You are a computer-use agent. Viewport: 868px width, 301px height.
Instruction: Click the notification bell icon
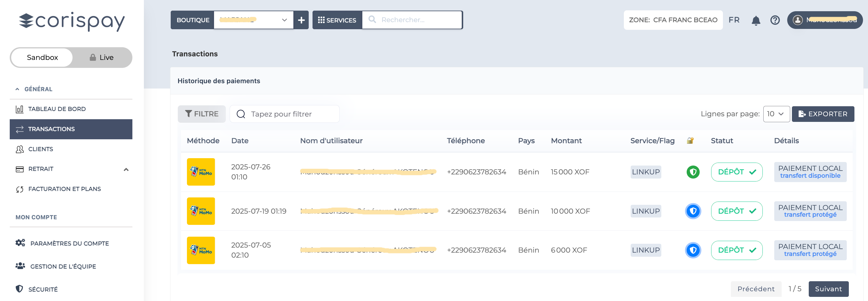756,21
